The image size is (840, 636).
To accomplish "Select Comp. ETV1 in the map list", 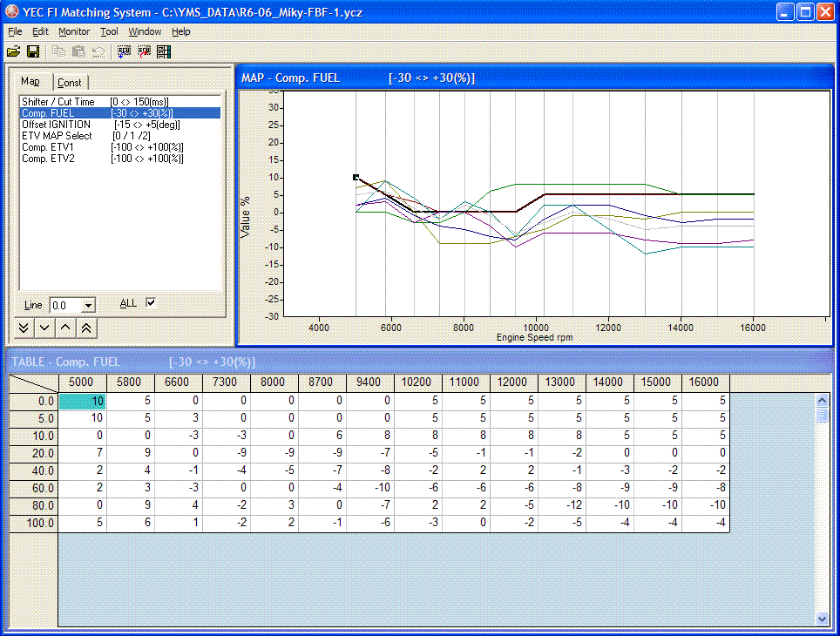I will coord(120,147).
